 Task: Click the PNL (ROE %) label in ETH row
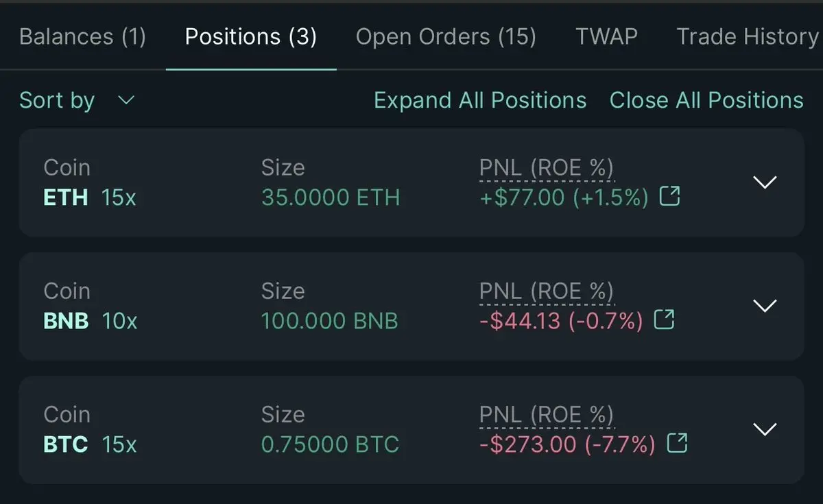(547, 169)
